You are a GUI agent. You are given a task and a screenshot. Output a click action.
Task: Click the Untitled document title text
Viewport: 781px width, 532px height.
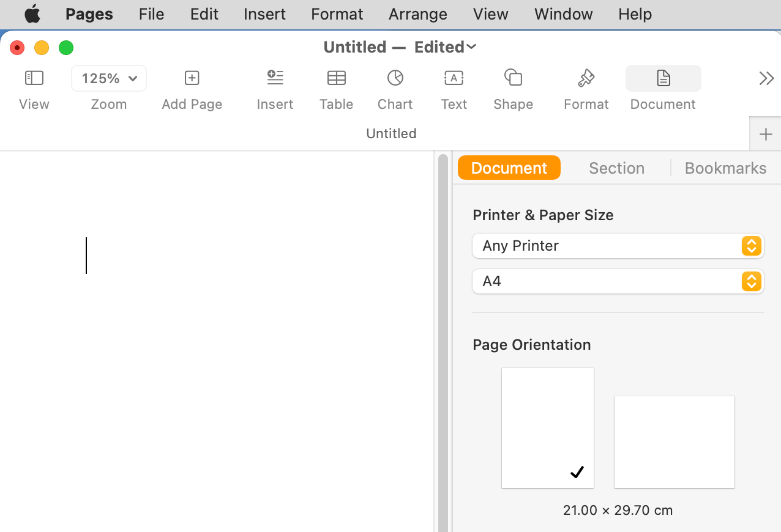pos(355,47)
